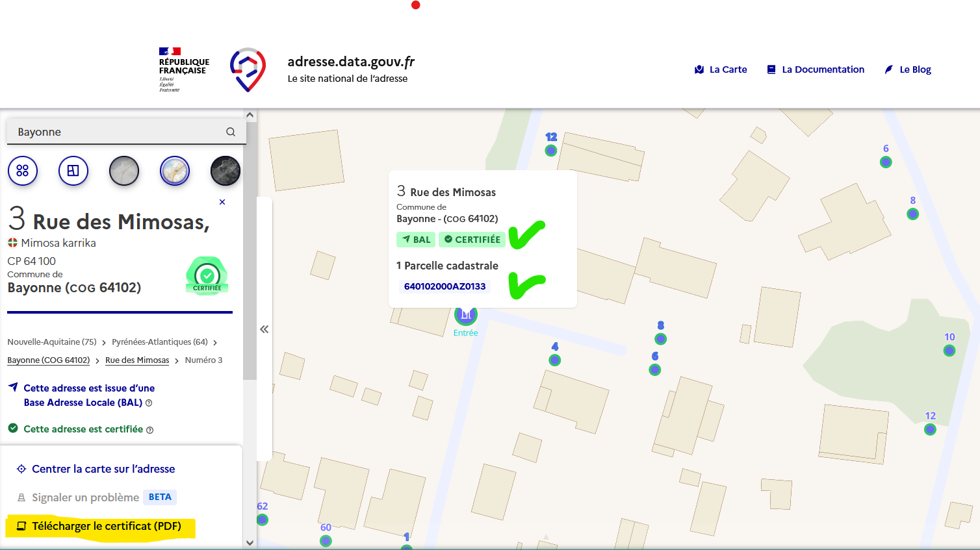Click parcel 640102000AZ0133 tag
The width and height of the screenshot is (980, 550).
445,286
